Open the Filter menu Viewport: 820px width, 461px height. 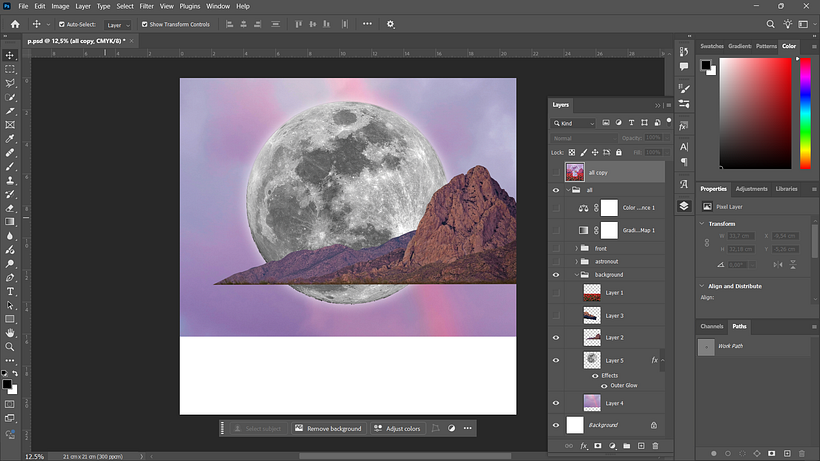point(146,6)
